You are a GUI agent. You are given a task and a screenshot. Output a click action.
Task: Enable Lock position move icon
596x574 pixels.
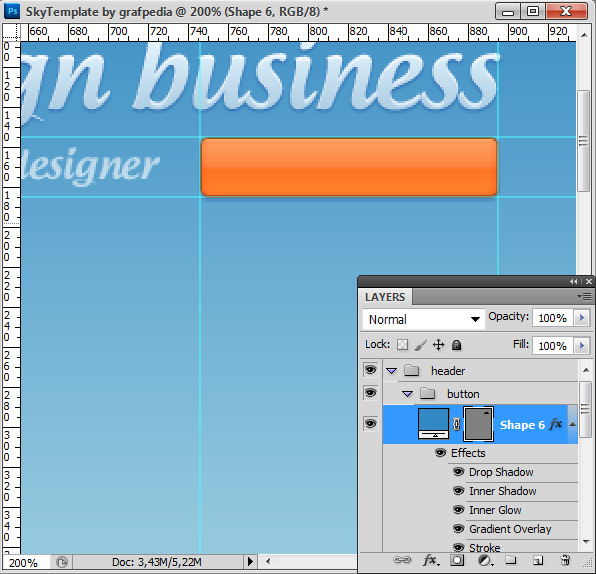coord(438,345)
